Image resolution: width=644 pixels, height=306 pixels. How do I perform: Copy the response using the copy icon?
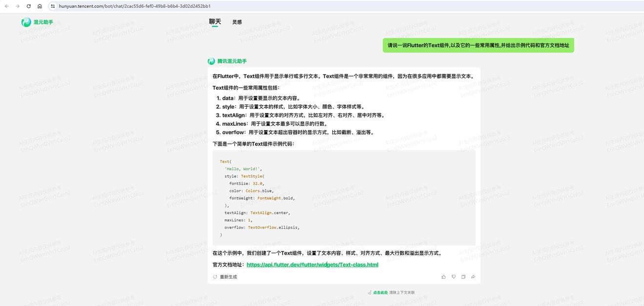(463, 277)
